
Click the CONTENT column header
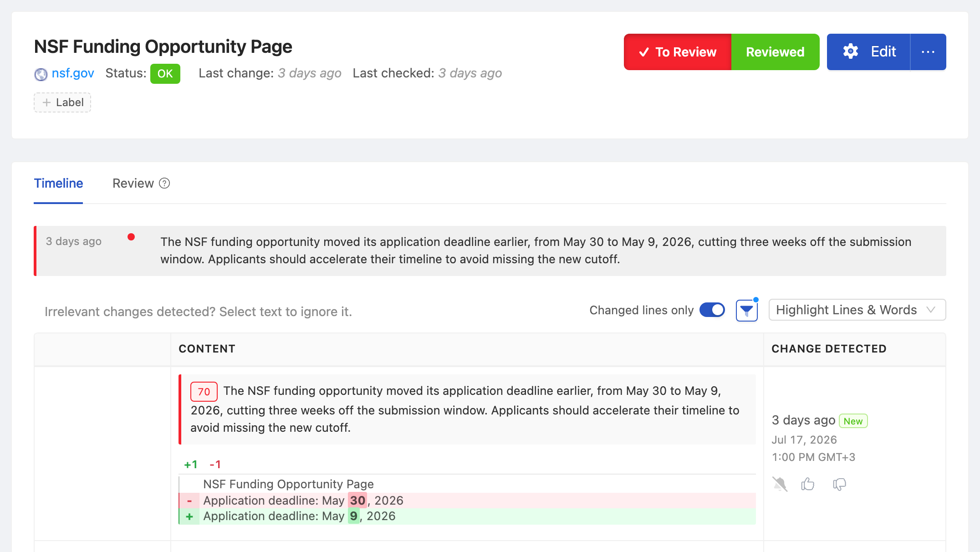click(207, 349)
